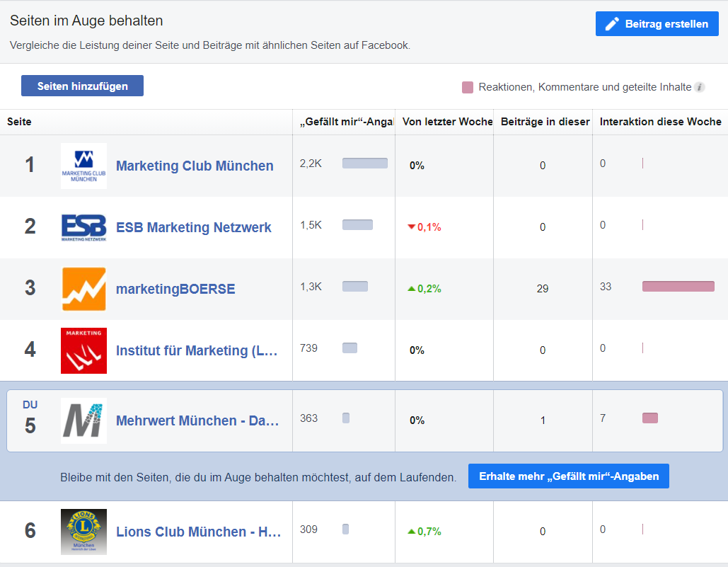The width and height of the screenshot is (728, 567).
Task: Click the likes bar for marketingBOERSE
Action: point(355,287)
